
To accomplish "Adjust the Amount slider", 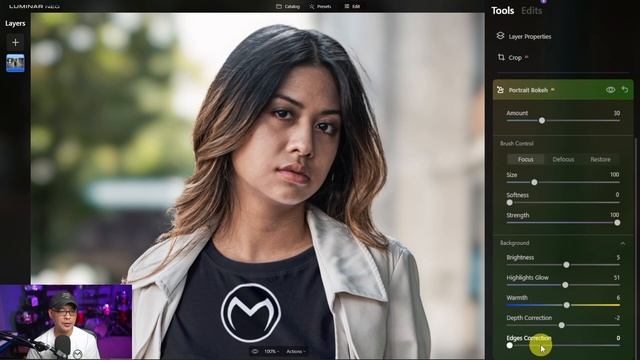I will [542, 121].
